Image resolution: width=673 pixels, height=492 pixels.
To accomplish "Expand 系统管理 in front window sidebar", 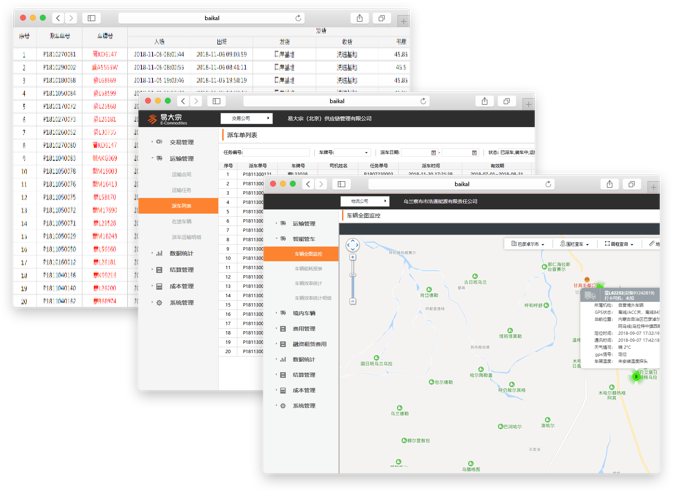I will tap(302, 406).
